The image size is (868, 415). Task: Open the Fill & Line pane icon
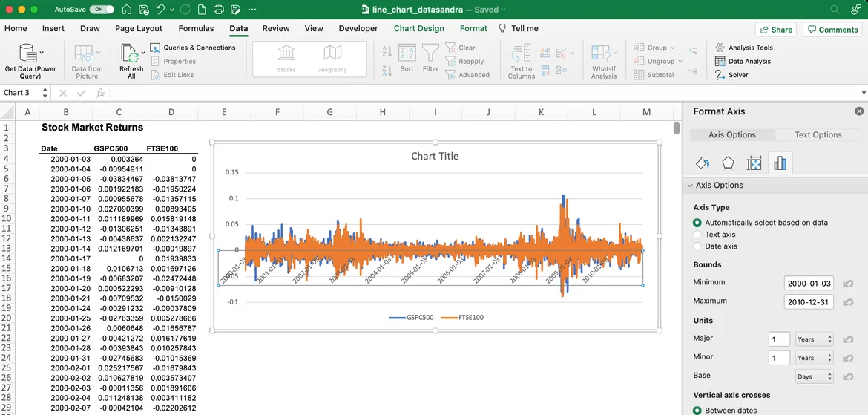pyautogui.click(x=703, y=163)
